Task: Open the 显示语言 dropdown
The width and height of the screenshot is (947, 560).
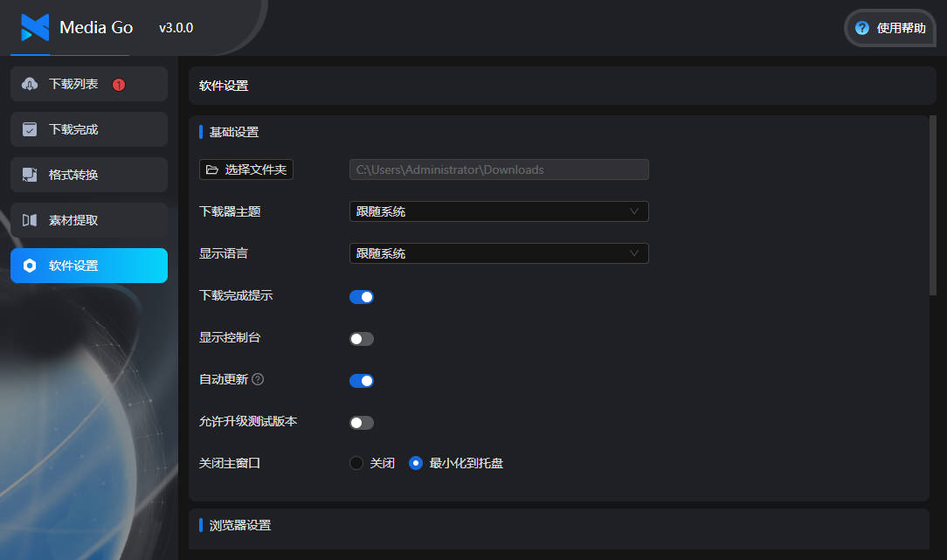Action: [x=499, y=253]
